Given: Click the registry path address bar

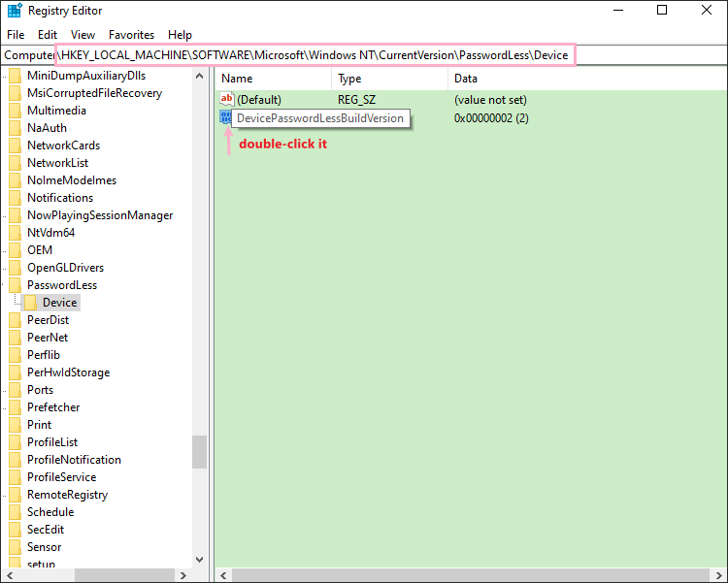Looking at the screenshot, I should pyautogui.click(x=364, y=55).
